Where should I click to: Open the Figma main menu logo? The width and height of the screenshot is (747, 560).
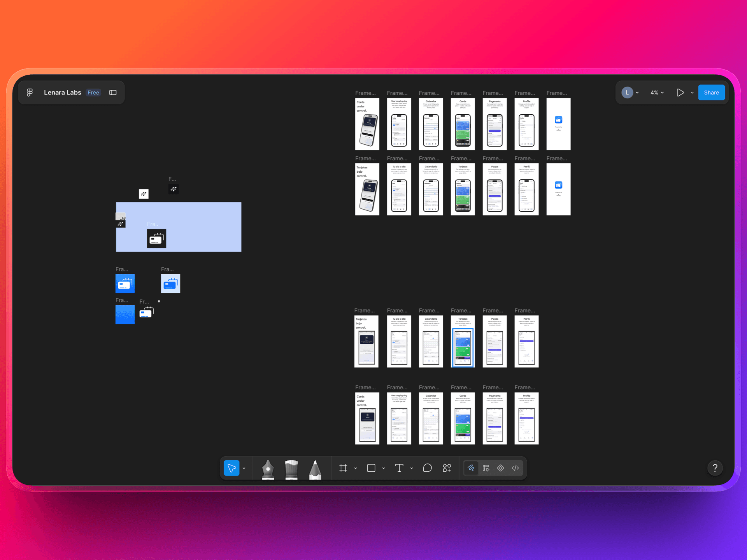(30, 93)
